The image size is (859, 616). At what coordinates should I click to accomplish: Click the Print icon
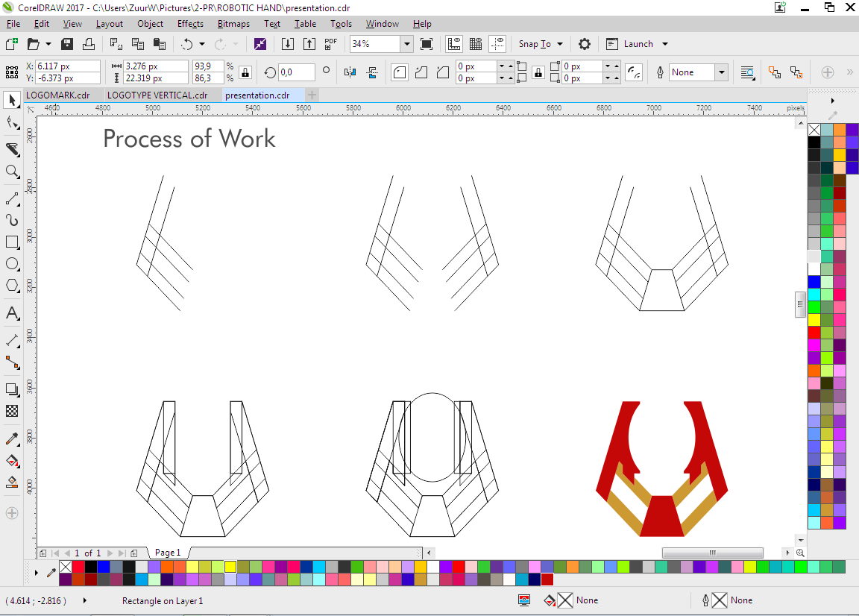pyautogui.click(x=88, y=44)
